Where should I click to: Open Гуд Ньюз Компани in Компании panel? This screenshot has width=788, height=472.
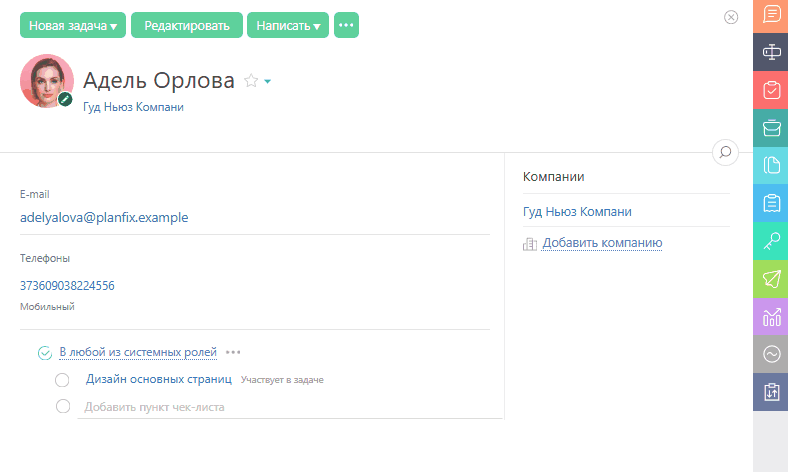click(577, 212)
